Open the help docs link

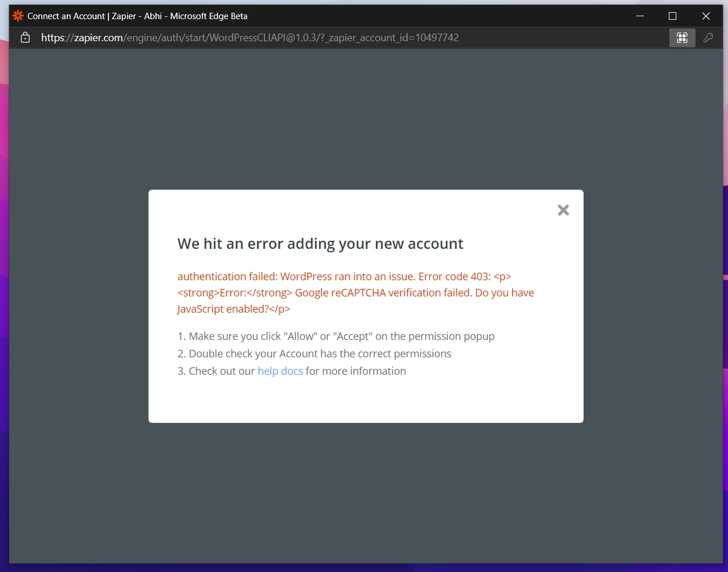[280, 371]
